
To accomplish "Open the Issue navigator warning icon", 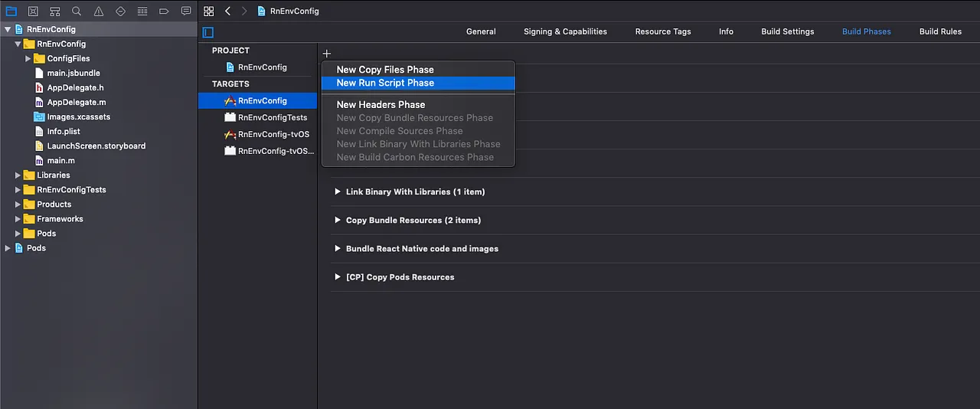I will pos(99,11).
